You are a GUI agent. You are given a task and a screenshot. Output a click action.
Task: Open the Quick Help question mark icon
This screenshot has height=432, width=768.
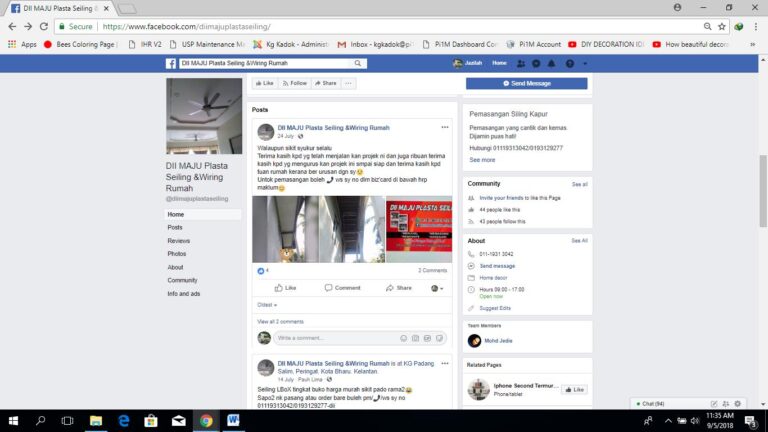pyautogui.click(x=570, y=63)
